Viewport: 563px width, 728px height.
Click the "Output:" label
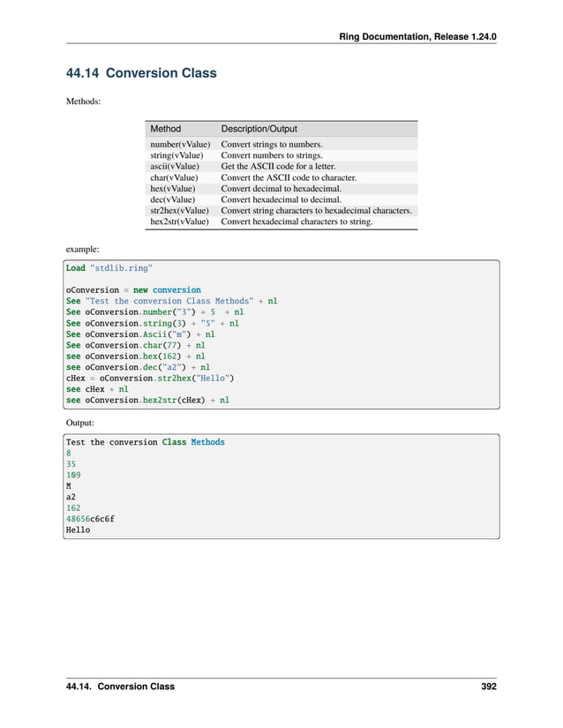[x=79, y=423]
